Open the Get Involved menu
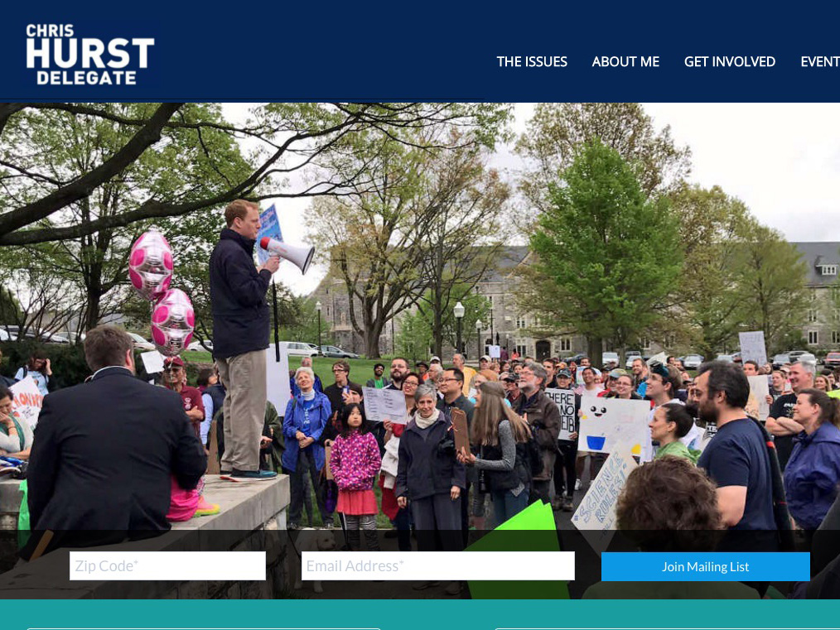Image resolution: width=840 pixels, height=630 pixels. click(729, 62)
